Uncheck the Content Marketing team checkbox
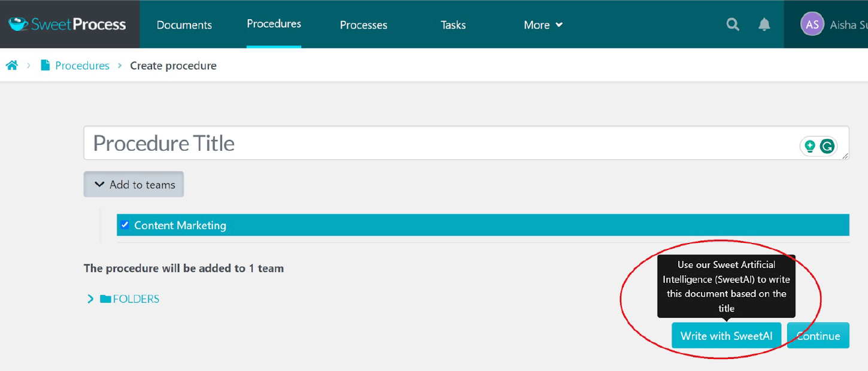 (125, 225)
